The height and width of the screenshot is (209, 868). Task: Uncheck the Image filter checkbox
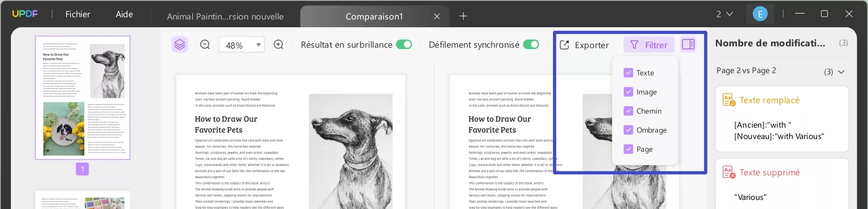point(628,92)
